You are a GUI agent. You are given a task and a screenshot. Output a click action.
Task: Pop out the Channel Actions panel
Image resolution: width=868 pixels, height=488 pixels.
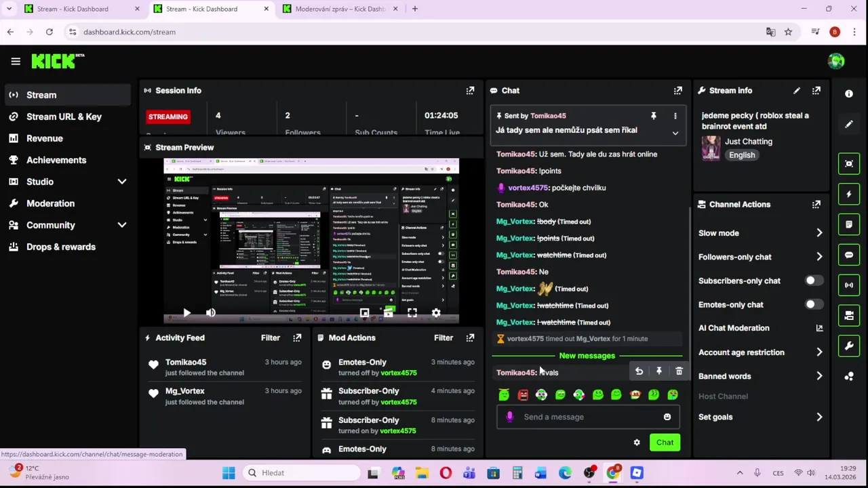point(816,204)
